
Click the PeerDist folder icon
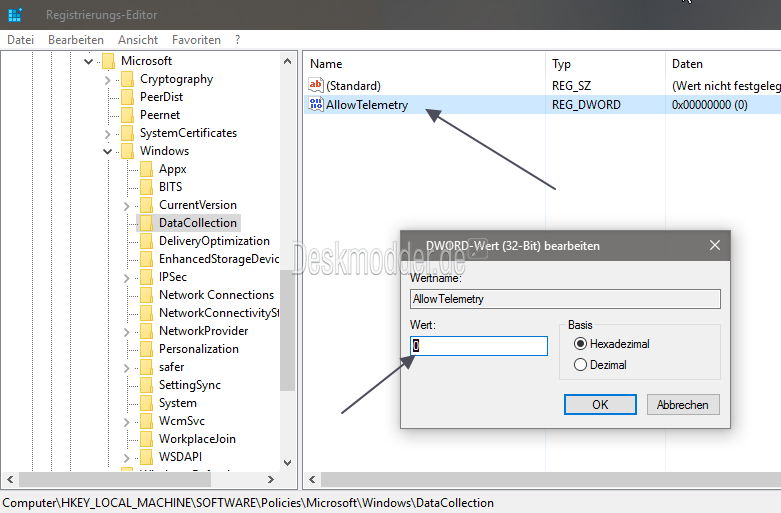(x=128, y=97)
